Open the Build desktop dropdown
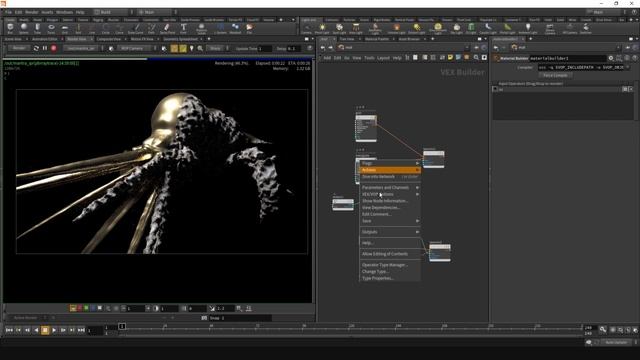Viewport: 640px width, 360px height. point(113,12)
